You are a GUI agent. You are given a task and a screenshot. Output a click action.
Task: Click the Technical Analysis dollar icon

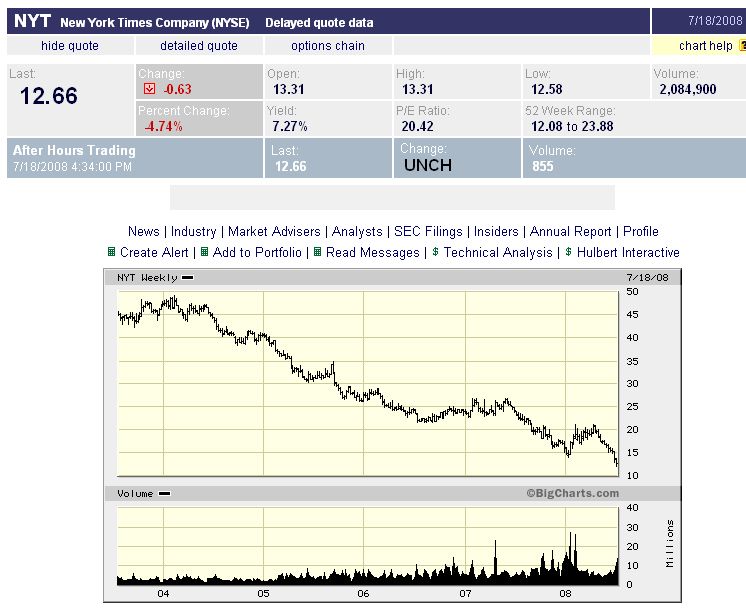pyautogui.click(x=436, y=253)
